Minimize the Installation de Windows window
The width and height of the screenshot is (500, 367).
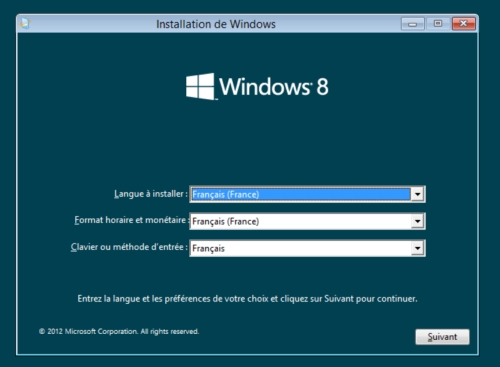click(x=412, y=24)
